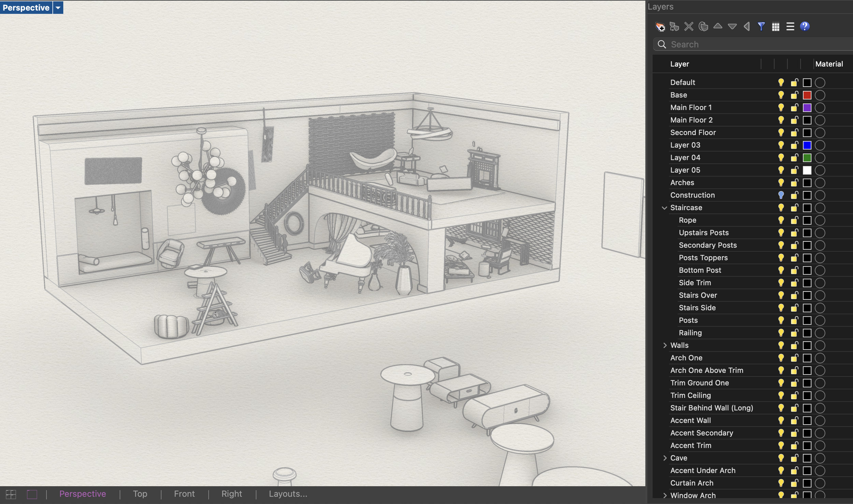The width and height of the screenshot is (853, 504).
Task: Open the layer columns grid icon
Action: click(x=775, y=27)
